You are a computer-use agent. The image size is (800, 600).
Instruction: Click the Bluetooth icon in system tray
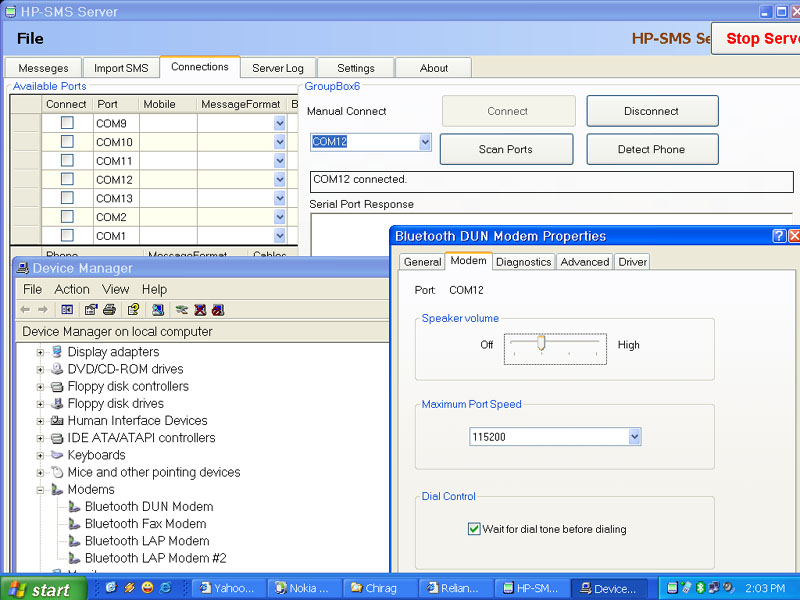coord(700,588)
